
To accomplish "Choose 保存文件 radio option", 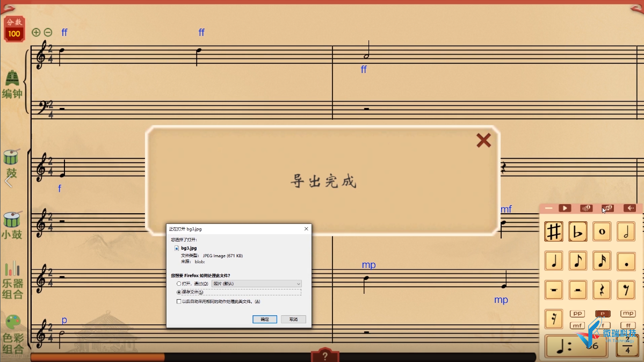I will [179, 292].
